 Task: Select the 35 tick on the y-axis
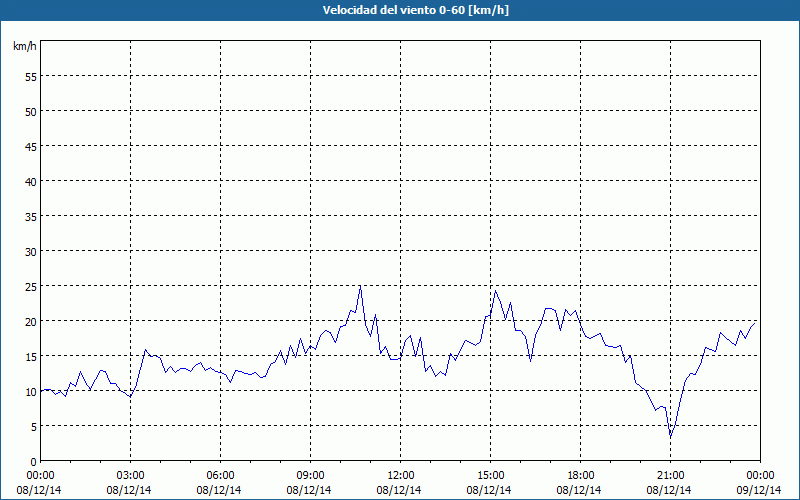tap(31, 216)
